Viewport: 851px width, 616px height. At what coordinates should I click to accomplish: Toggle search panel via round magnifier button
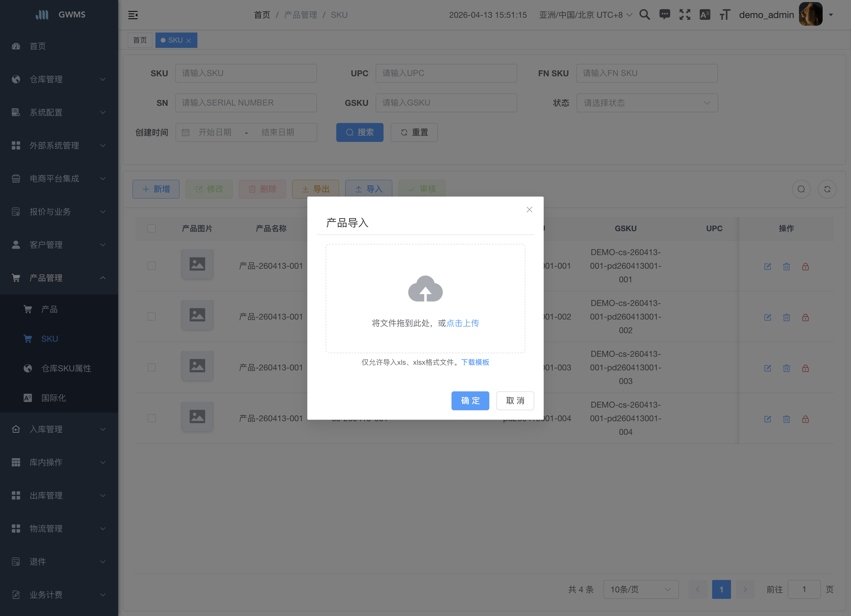click(801, 189)
